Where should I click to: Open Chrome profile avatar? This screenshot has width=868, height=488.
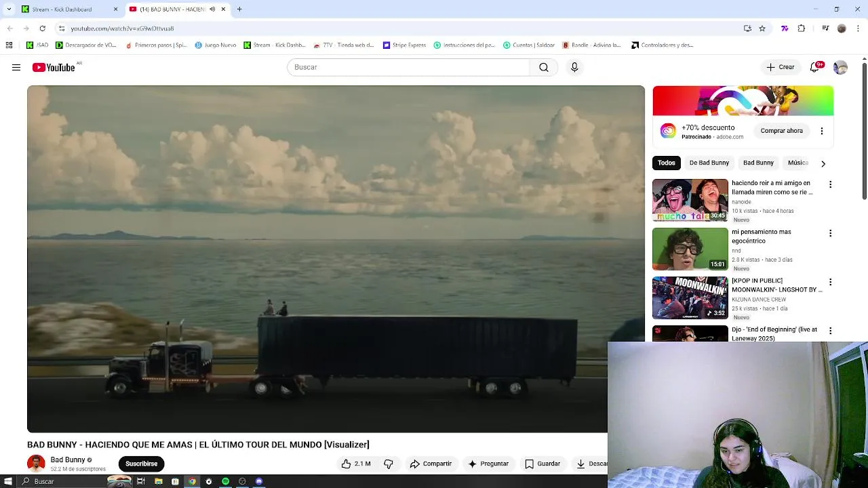842,28
